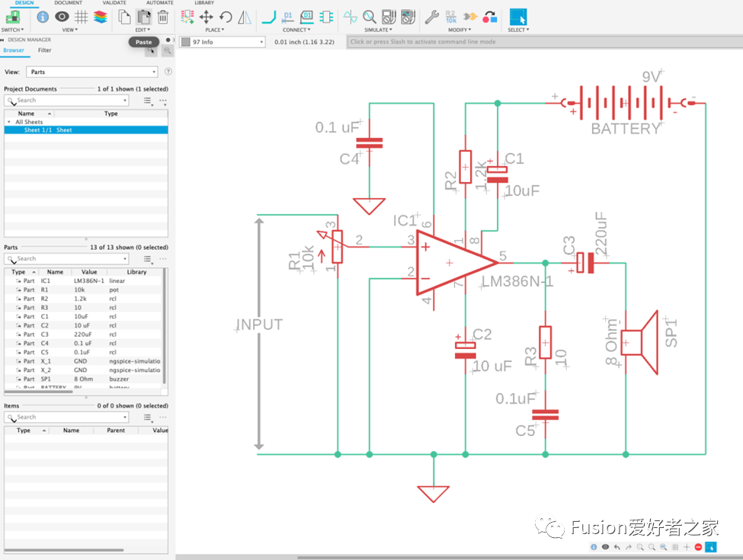Activate the Rotate tool
The image size is (743, 560).
[226, 17]
